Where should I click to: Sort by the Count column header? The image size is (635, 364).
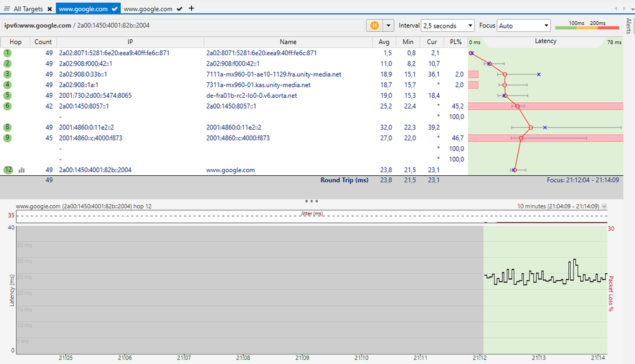click(43, 42)
